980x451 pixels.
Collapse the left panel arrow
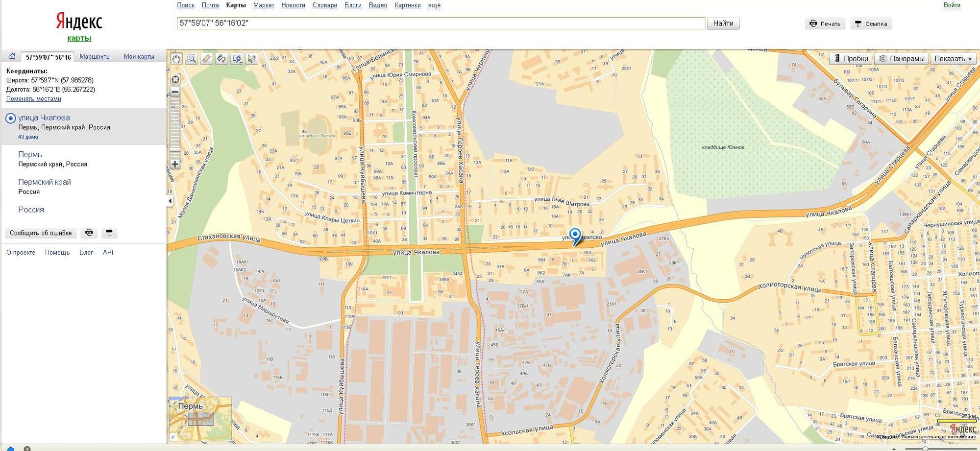[x=170, y=201]
